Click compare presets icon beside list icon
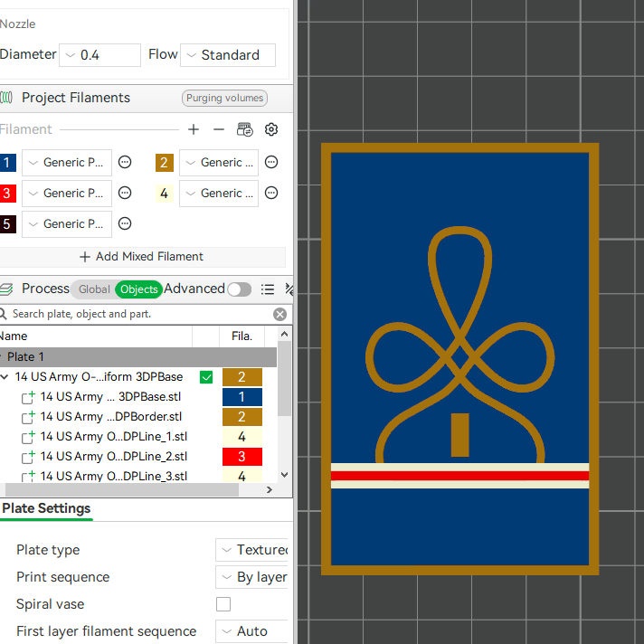The image size is (644, 644). [289, 289]
